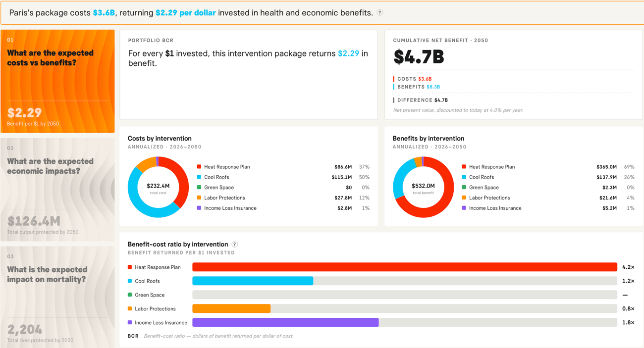Click the Cool Roofs blue ratio bar
This screenshot has width=644, height=348.
coord(253,281)
